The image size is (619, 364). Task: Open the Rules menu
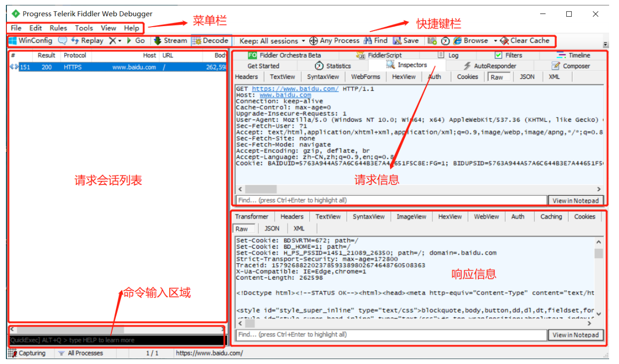pyautogui.click(x=58, y=28)
